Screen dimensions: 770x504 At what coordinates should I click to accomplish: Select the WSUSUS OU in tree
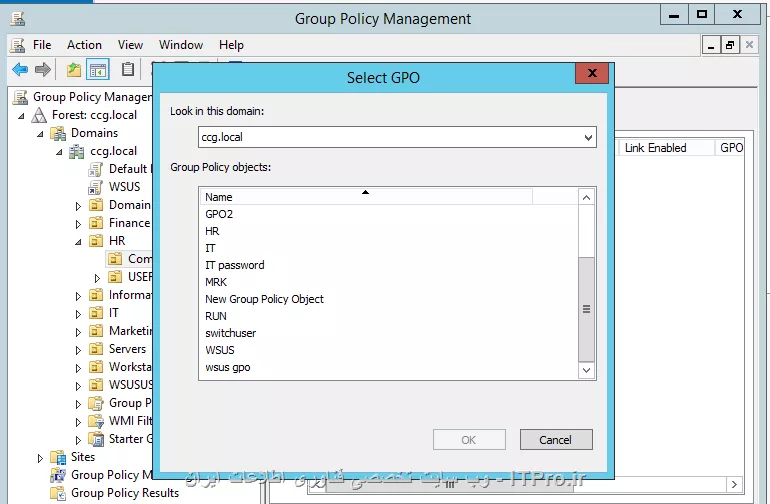[130, 385]
